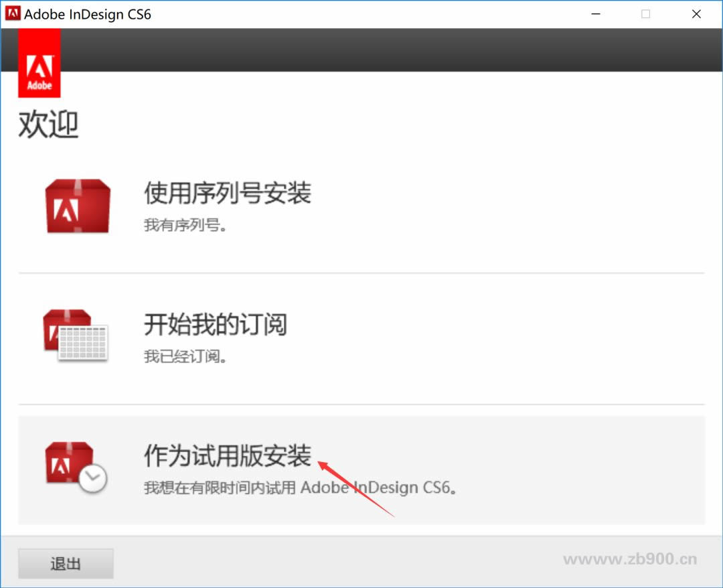Viewport: 723px width, 588px height.
Task: Click the www.zb900.cn watermark text
Action: [x=629, y=559]
